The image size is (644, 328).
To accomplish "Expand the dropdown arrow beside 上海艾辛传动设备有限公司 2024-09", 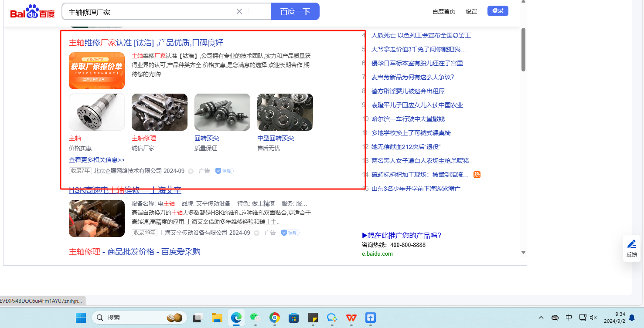I will click(256, 233).
